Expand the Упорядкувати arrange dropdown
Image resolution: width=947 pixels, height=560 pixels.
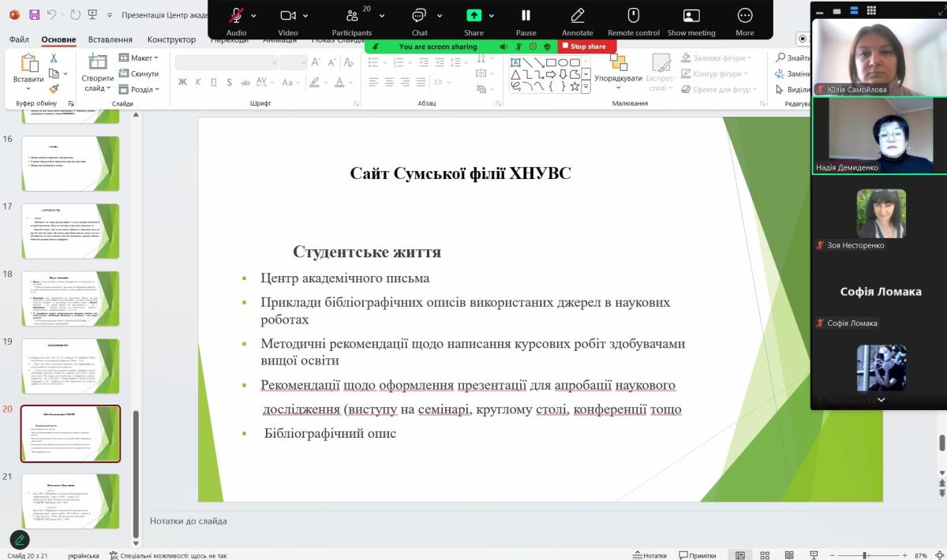pos(618,79)
